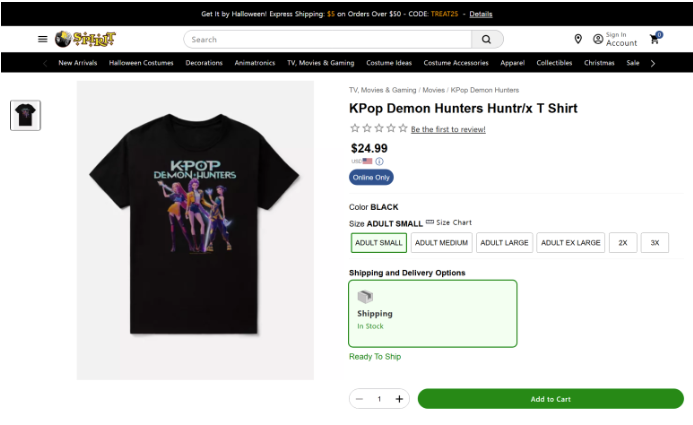The width and height of the screenshot is (693, 425).
Task: Select the Adult Small size option
Action: click(x=378, y=243)
